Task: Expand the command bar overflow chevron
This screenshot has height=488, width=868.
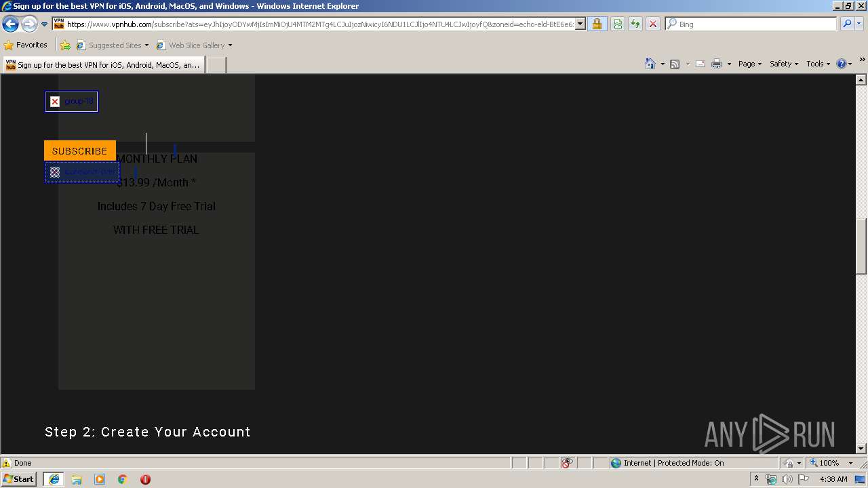Action: pos(862,60)
